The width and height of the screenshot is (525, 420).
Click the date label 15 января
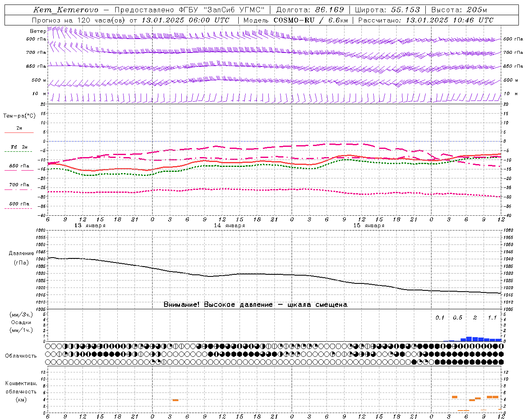point(369,226)
